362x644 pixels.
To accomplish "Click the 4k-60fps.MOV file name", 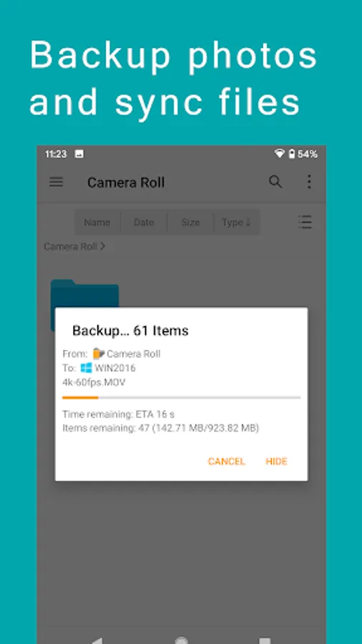I will [94, 382].
